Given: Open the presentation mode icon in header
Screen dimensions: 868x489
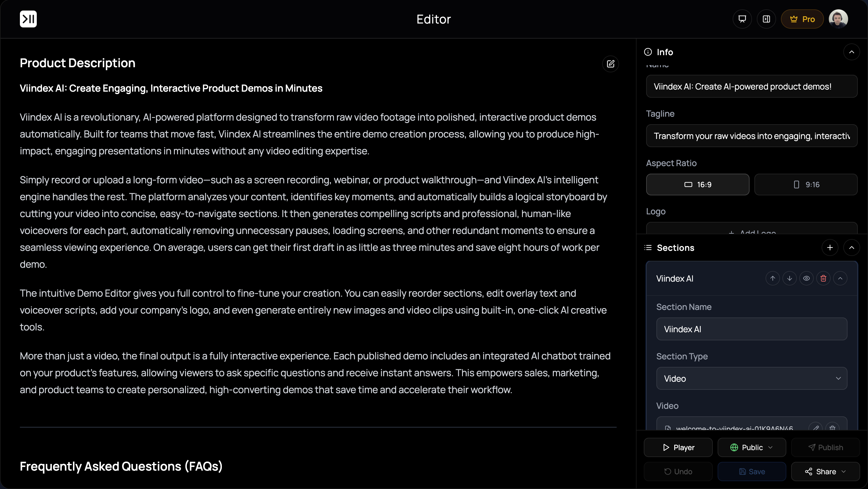Looking at the screenshot, I should [742, 19].
